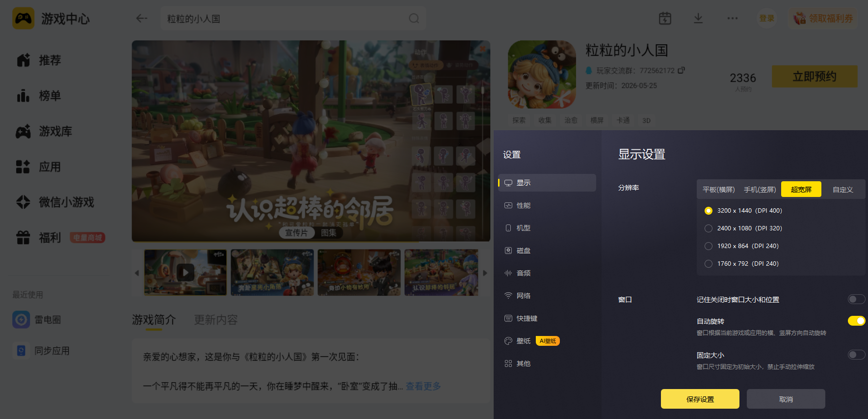
Task: Select 快捷键 shortcut settings category
Action: [547, 318]
